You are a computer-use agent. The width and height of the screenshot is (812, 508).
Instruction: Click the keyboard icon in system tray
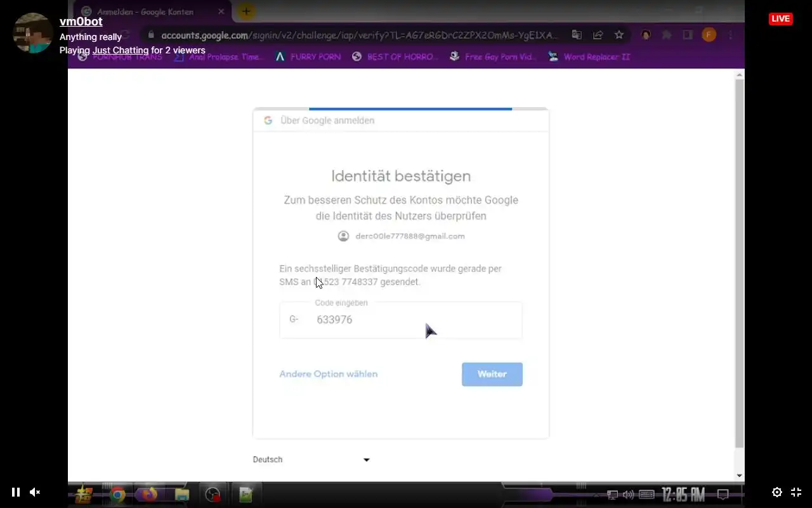click(646, 494)
